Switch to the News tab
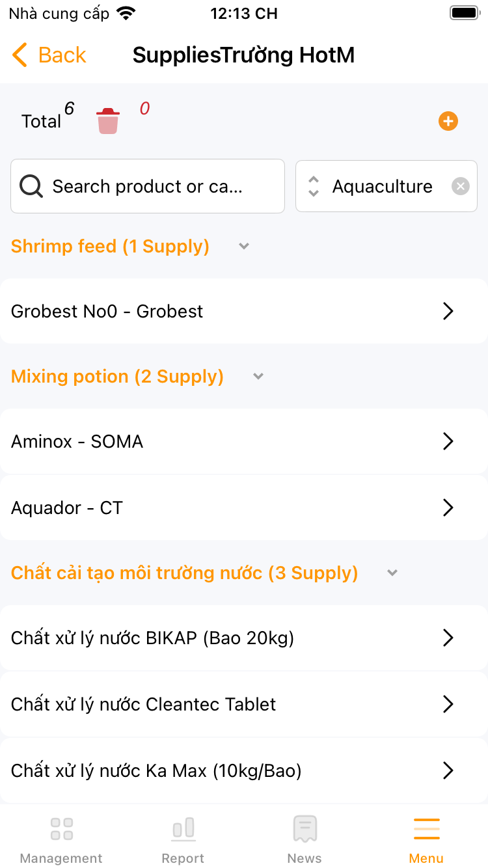The height and width of the screenshot is (868, 488). click(x=305, y=839)
